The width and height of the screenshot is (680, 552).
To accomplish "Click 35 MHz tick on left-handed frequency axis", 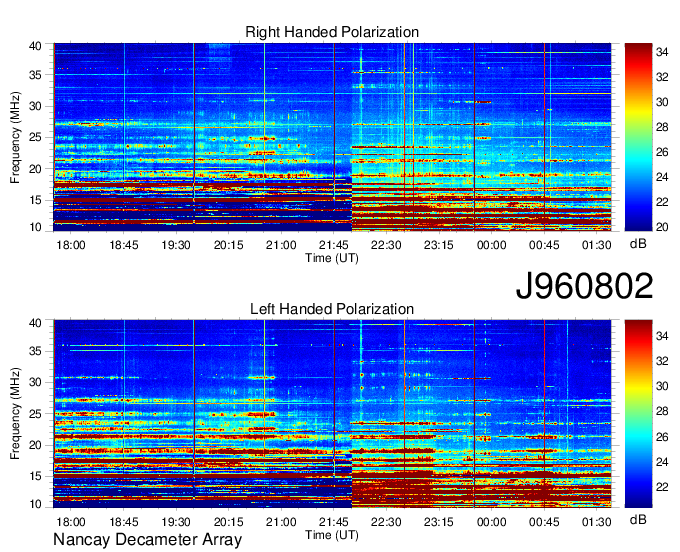I will tap(35, 351).
